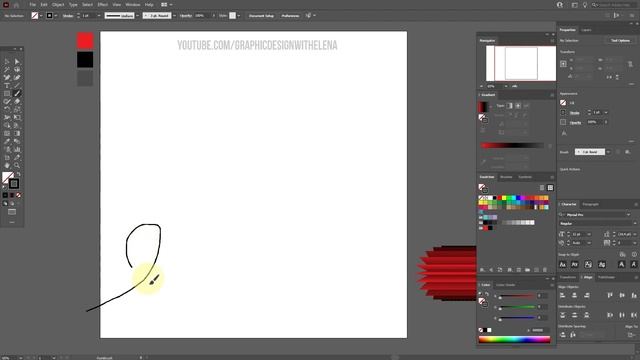Select the Zoom tool magnifier
This screenshot has height=360, width=640.
(x=17, y=165)
